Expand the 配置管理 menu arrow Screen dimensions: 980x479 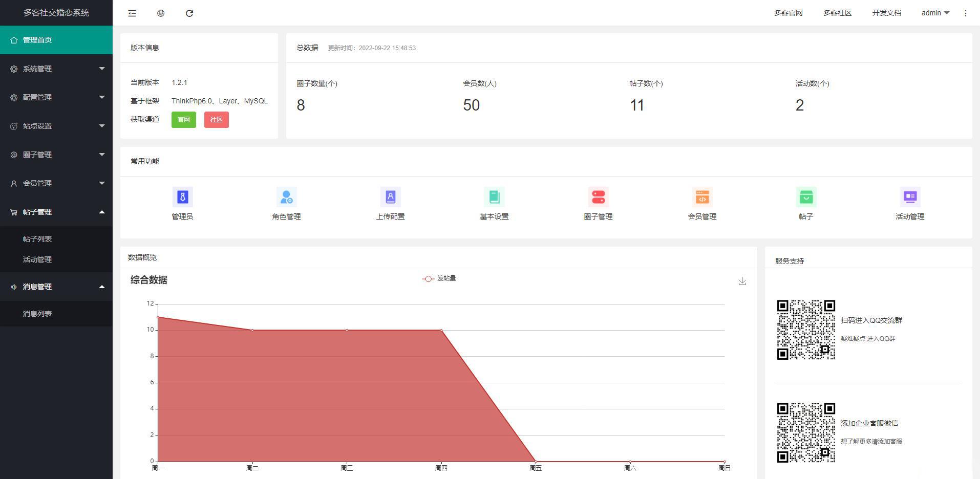[102, 97]
